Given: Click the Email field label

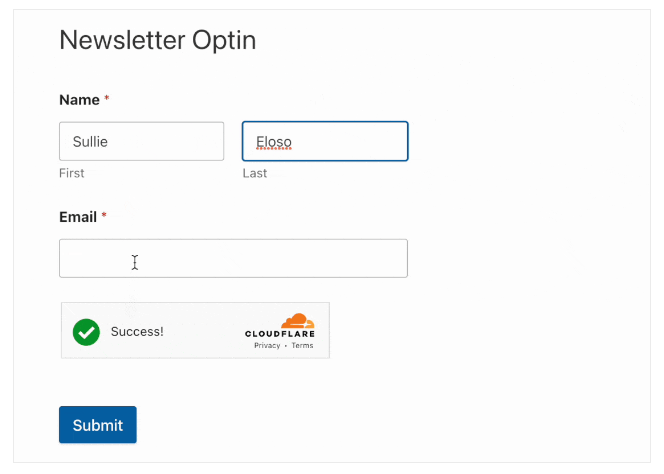Looking at the screenshot, I should [78, 217].
